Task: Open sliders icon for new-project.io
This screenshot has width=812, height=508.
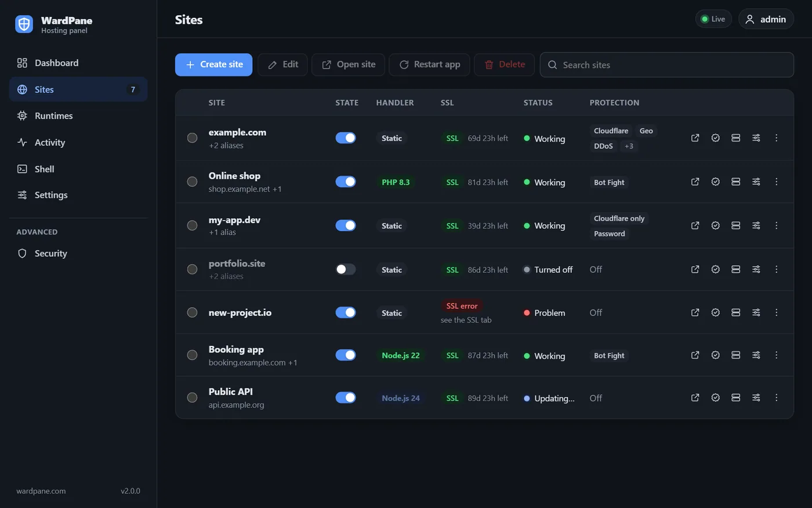Action: (x=756, y=312)
